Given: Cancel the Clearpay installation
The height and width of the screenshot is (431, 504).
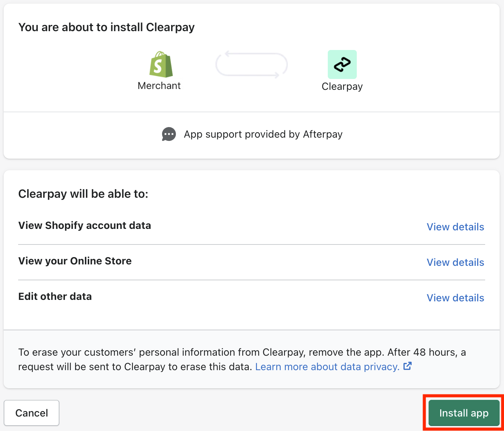Looking at the screenshot, I should point(32,413).
